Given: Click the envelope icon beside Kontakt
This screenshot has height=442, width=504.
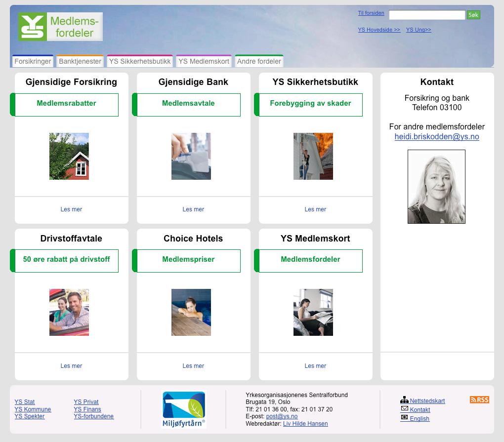Looking at the screenshot, I should 404,408.
